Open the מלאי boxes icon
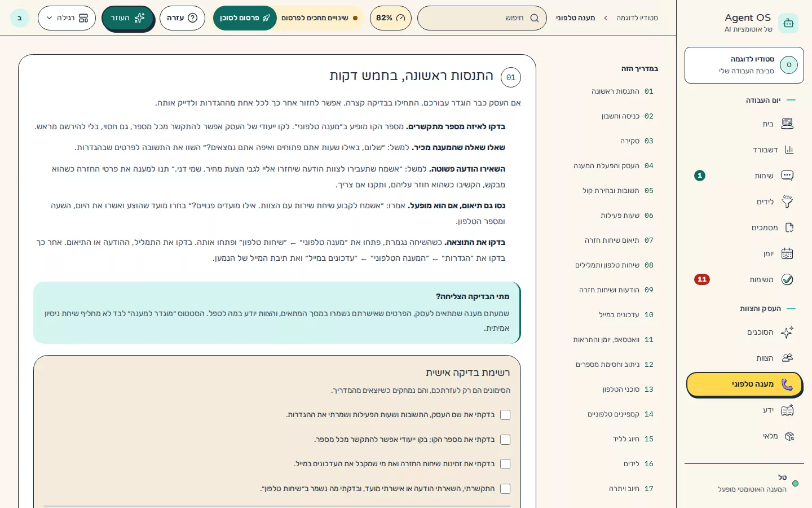812x508 pixels. [789, 436]
